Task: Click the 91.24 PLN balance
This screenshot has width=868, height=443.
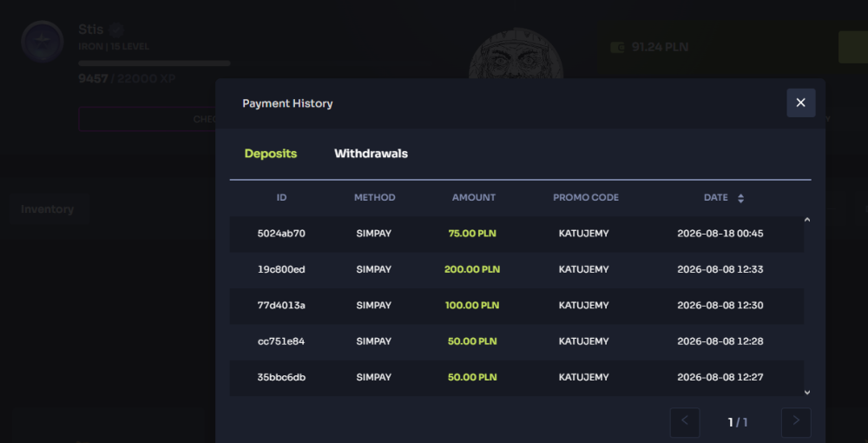Action: click(x=660, y=47)
